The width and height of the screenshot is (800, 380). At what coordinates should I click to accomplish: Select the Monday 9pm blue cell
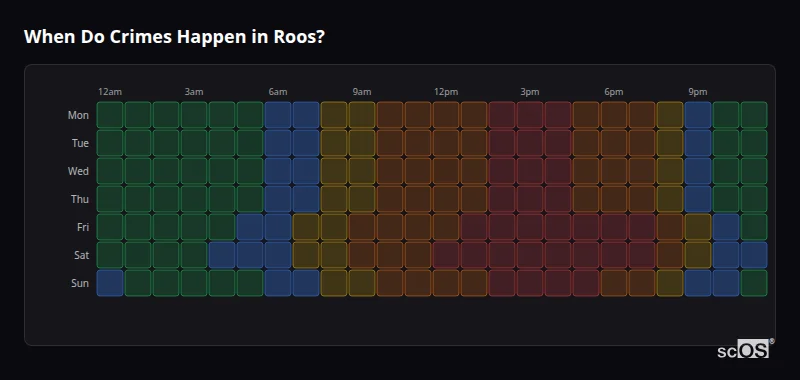coord(698,115)
